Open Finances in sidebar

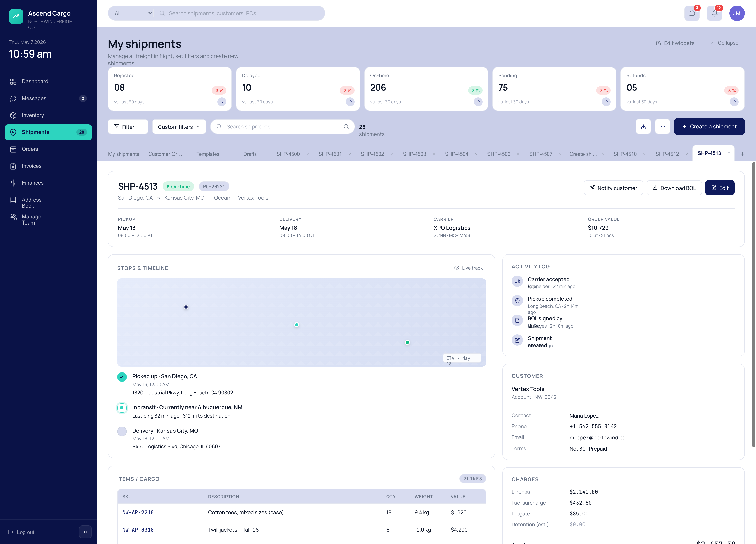click(x=48, y=183)
